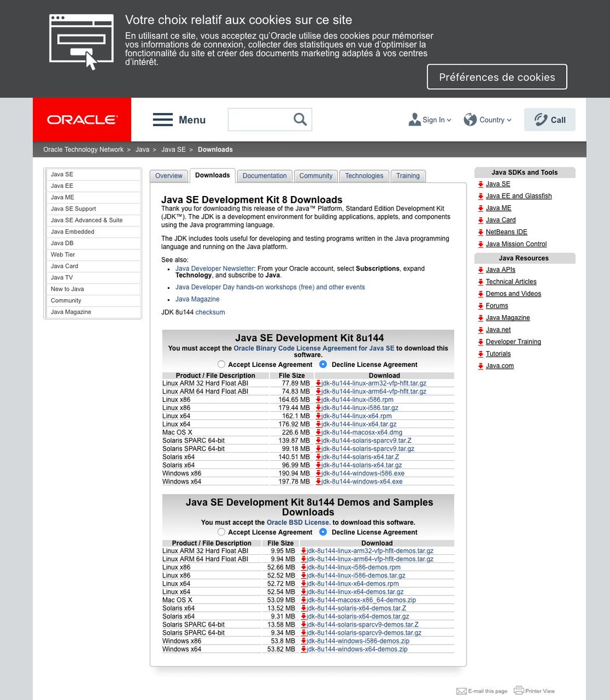The image size is (610, 700).
Task: Click red arrow icon beside jdk-8u144-linux-x64-demos.rpm
Action: pyautogui.click(x=304, y=583)
